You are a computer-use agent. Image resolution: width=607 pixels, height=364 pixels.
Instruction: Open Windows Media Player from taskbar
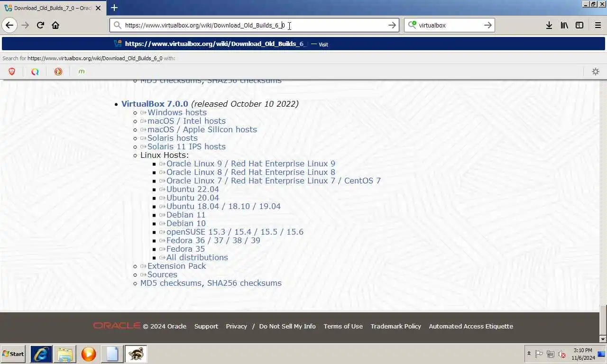pyautogui.click(x=88, y=354)
